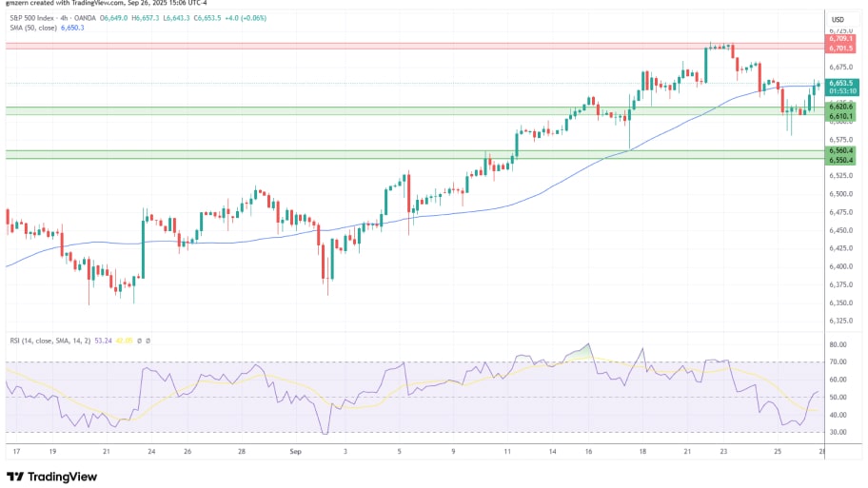Click the SMA value 6,650.3 in legend
The image size is (868, 488).
coord(72,29)
